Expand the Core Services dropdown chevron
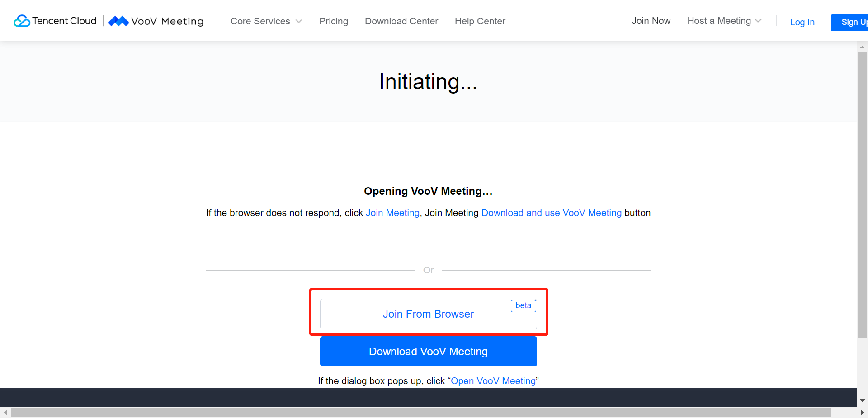This screenshot has width=868, height=418. [x=299, y=21]
